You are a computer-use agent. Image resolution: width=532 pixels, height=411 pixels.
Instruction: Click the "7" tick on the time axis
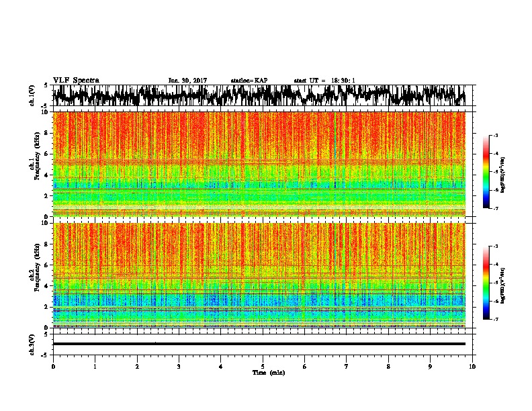347,367
